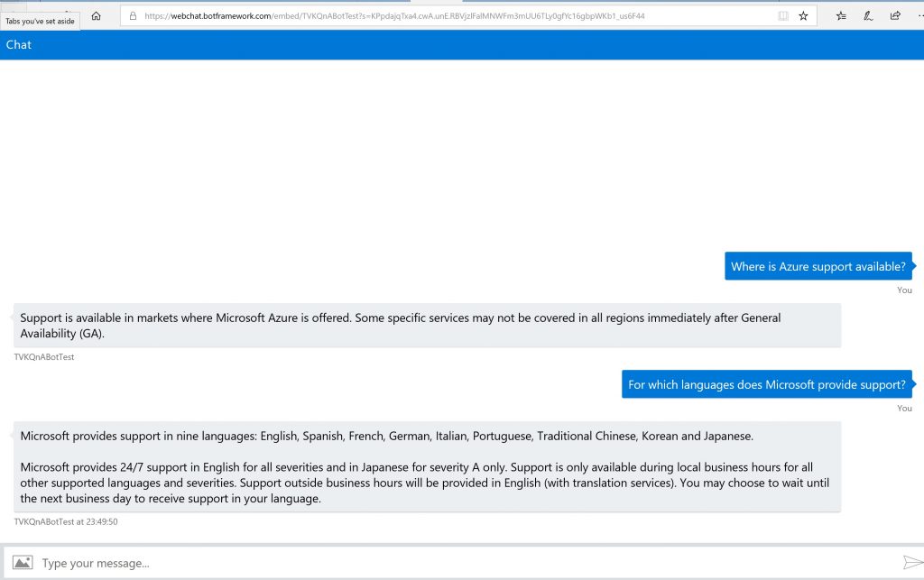
Task: Click the bot reply about Azure markets
Action: point(427,326)
